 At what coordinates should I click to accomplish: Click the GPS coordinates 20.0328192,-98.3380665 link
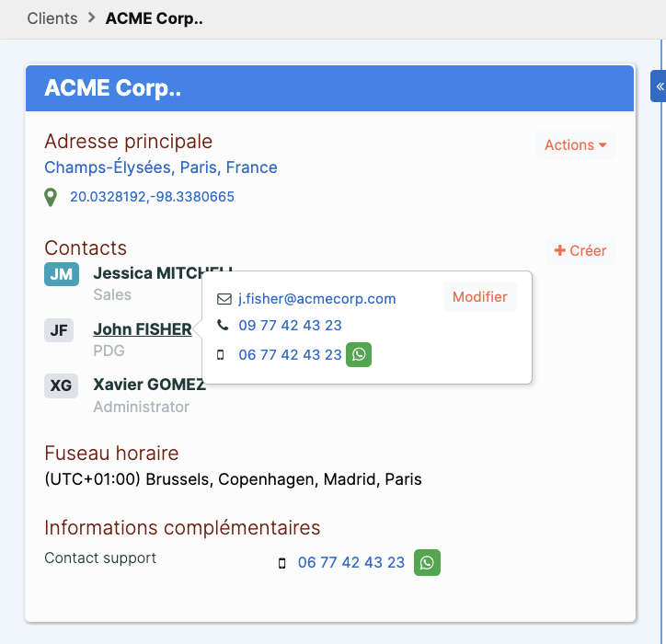[x=152, y=197]
